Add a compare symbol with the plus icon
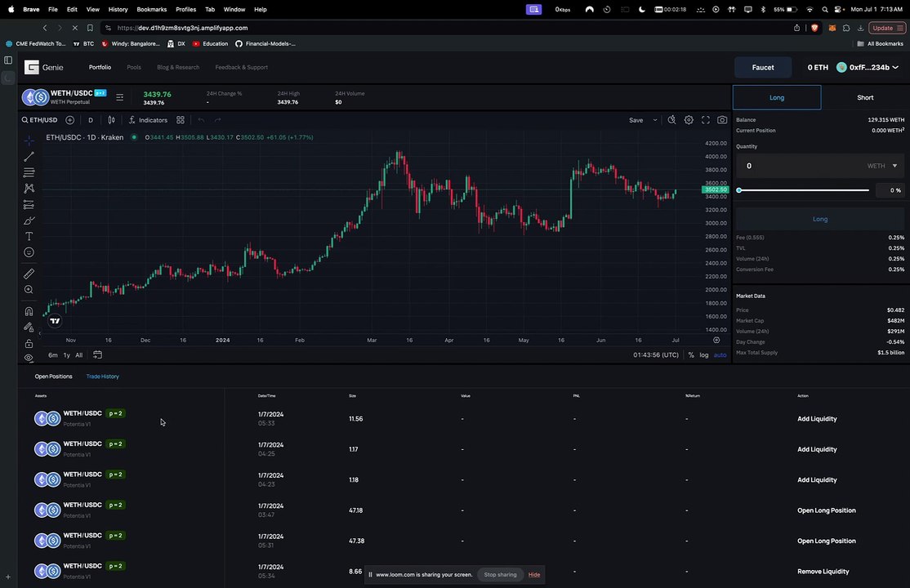 (x=69, y=120)
